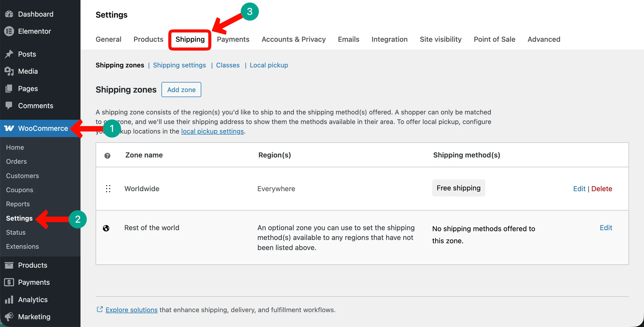Open the Dashboard icon in sidebar
This screenshot has height=327, width=644.
pyautogui.click(x=9, y=14)
